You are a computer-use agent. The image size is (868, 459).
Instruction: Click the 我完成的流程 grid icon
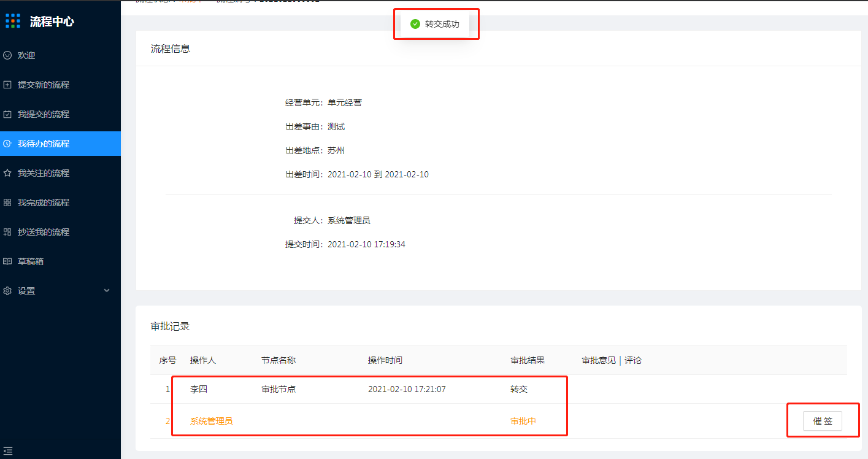coord(7,202)
